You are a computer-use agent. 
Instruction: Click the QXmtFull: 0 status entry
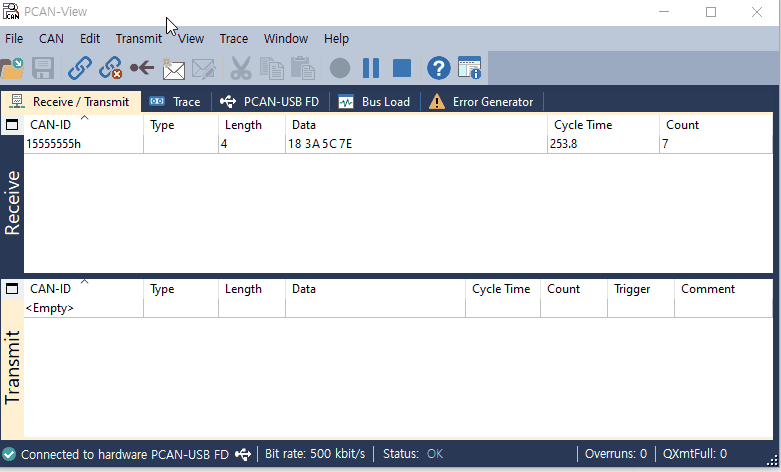pyautogui.click(x=694, y=454)
